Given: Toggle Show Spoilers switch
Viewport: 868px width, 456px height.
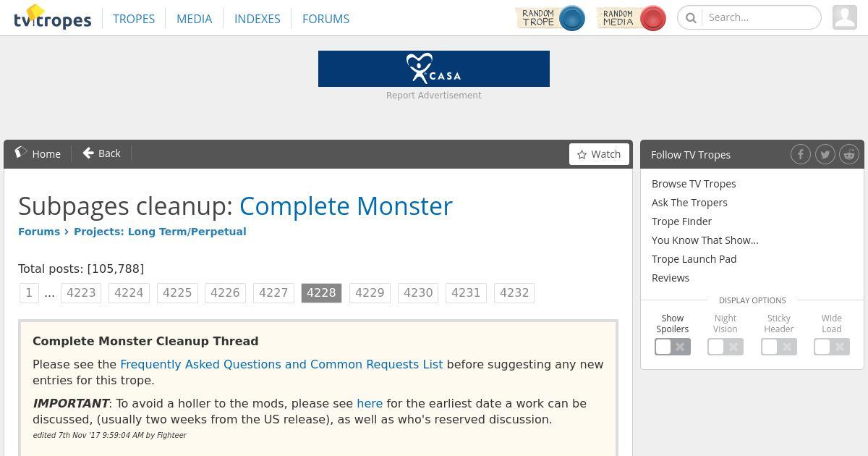Looking at the screenshot, I should (x=673, y=347).
